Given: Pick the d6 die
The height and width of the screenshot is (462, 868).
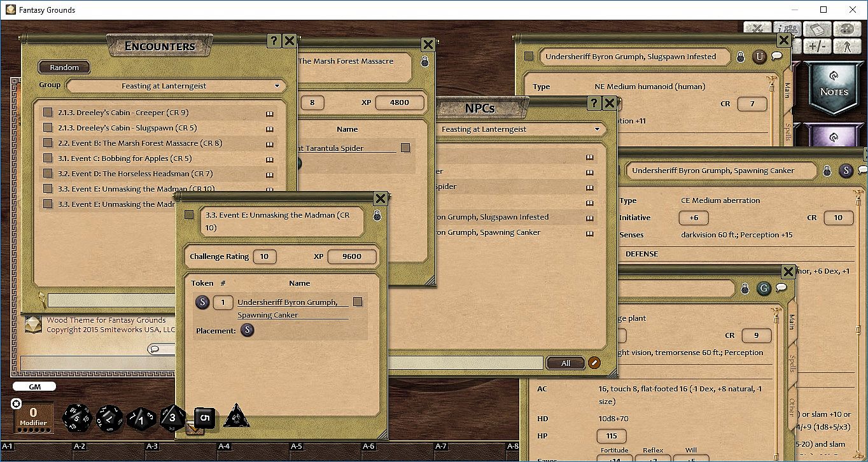Looking at the screenshot, I should click(x=204, y=417).
